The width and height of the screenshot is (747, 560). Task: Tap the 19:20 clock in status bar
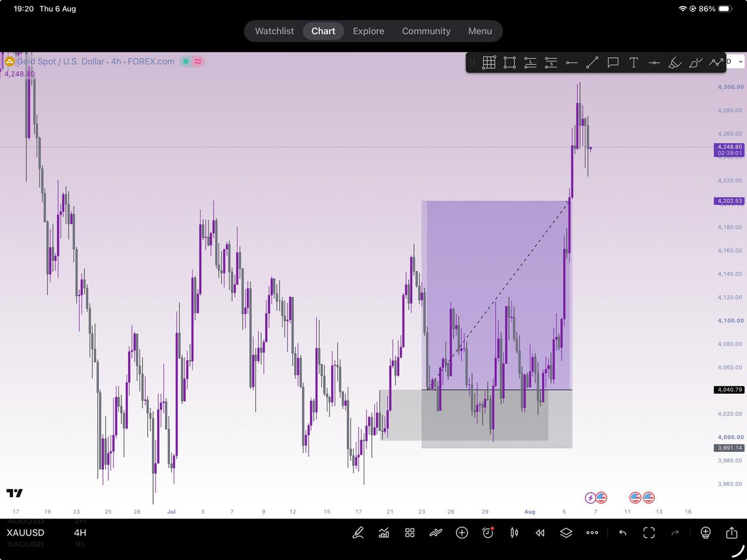24,9
